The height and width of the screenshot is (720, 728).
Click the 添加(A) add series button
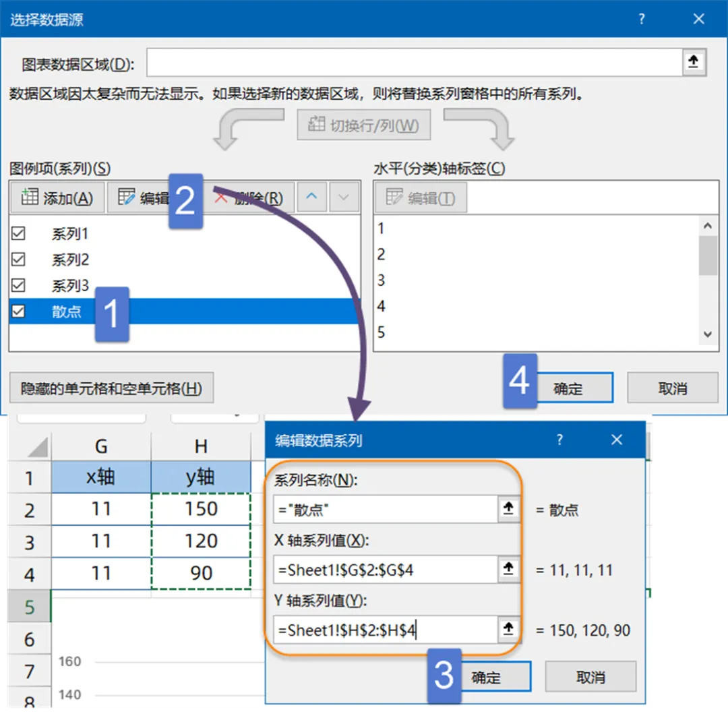coord(57,198)
